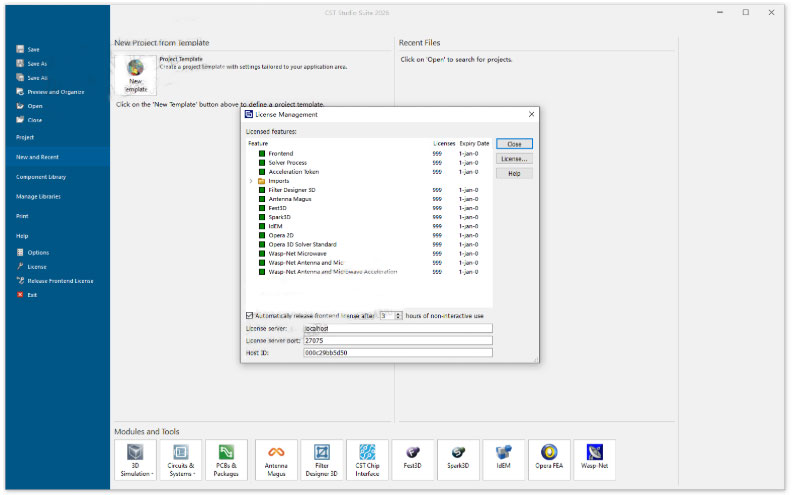Viewport: 792px width, 495px height.
Task: Click the red Exit icon
Action: point(20,294)
